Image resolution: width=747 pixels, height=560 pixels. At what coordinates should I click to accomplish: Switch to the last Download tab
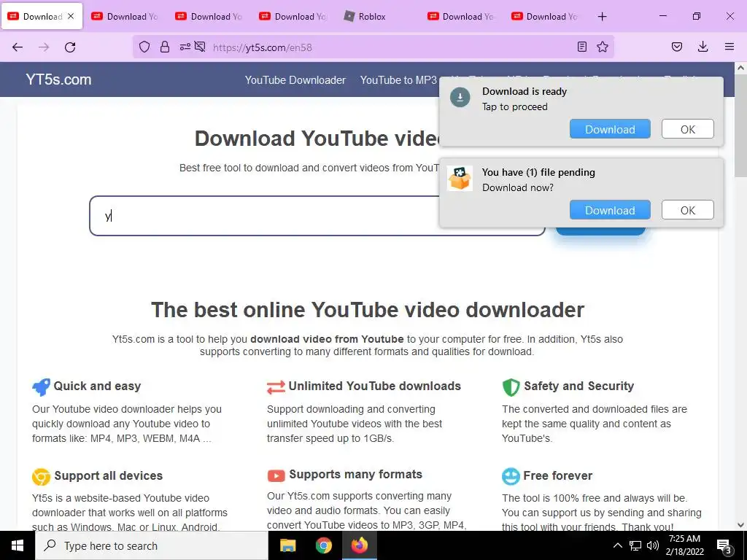point(544,17)
